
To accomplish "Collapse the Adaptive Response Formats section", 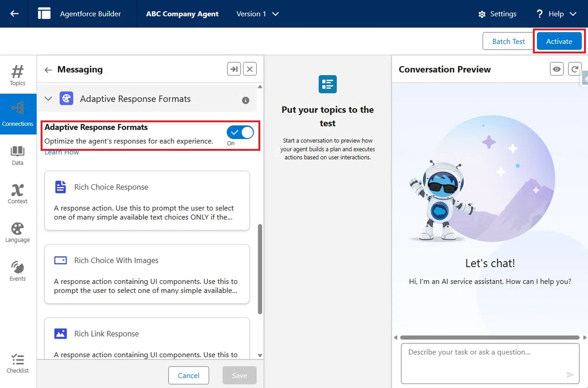I will point(48,98).
